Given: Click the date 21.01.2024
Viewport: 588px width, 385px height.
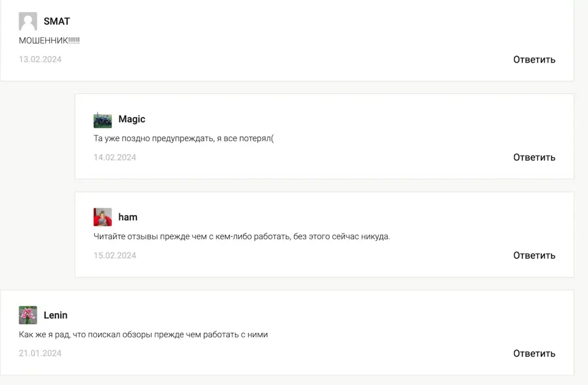Looking at the screenshot, I should click(x=40, y=353).
